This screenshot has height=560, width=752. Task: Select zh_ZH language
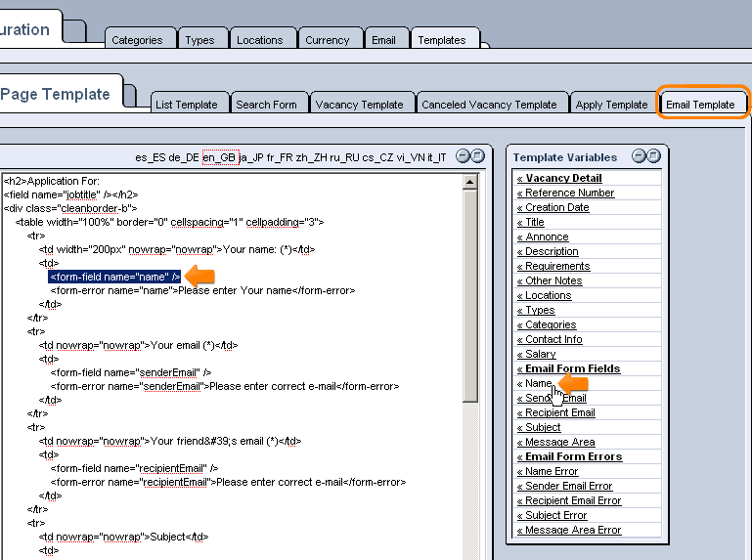pos(311,157)
